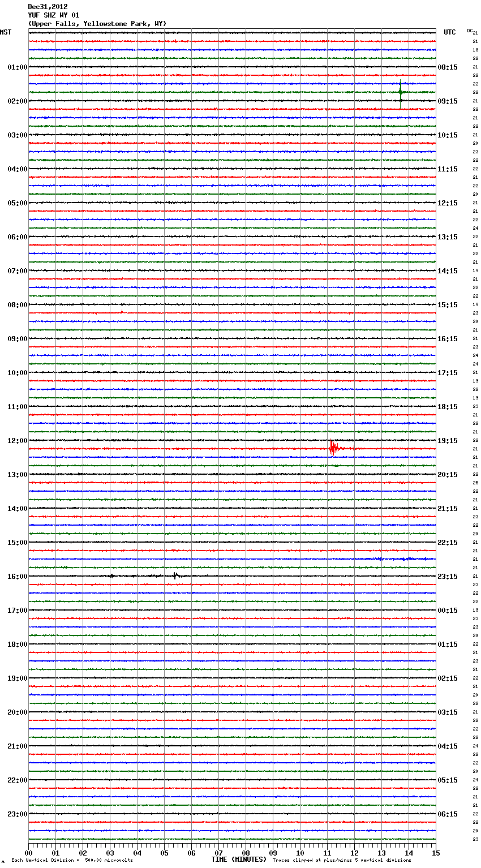Click the Upper Falls, Yellowstone Park location label
481x868 pixels.
97,24
